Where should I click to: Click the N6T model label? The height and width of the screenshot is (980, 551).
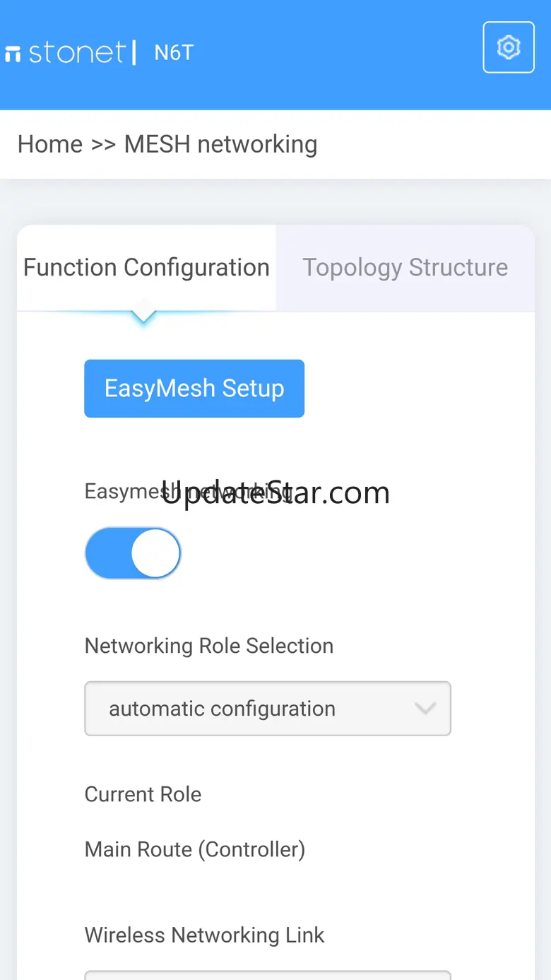point(174,53)
